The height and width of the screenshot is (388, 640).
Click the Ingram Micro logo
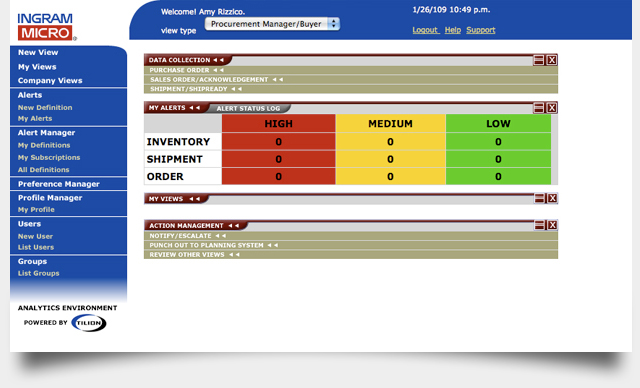coord(46,27)
